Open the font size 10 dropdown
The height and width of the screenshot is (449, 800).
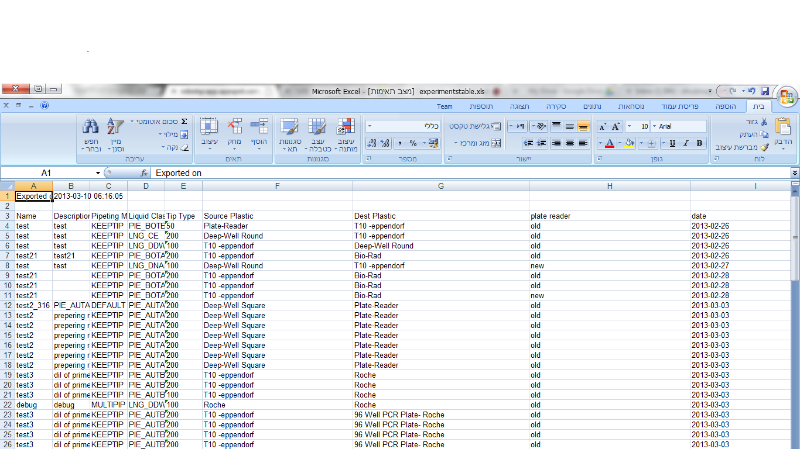629,126
